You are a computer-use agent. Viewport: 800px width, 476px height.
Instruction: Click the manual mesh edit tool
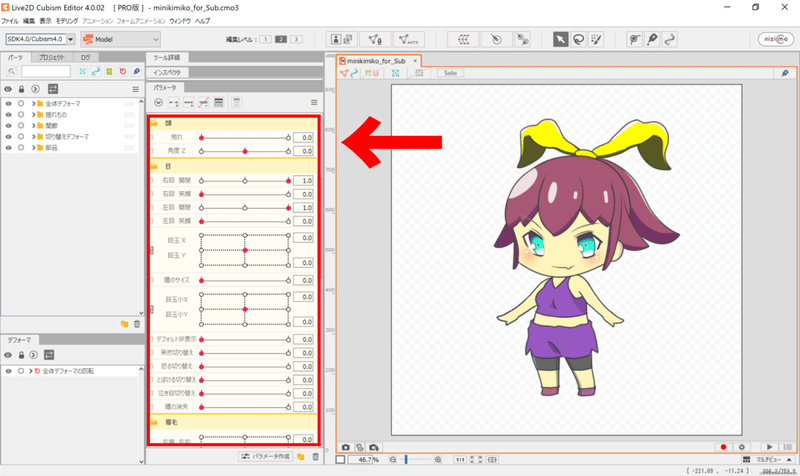tap(375, 39)
